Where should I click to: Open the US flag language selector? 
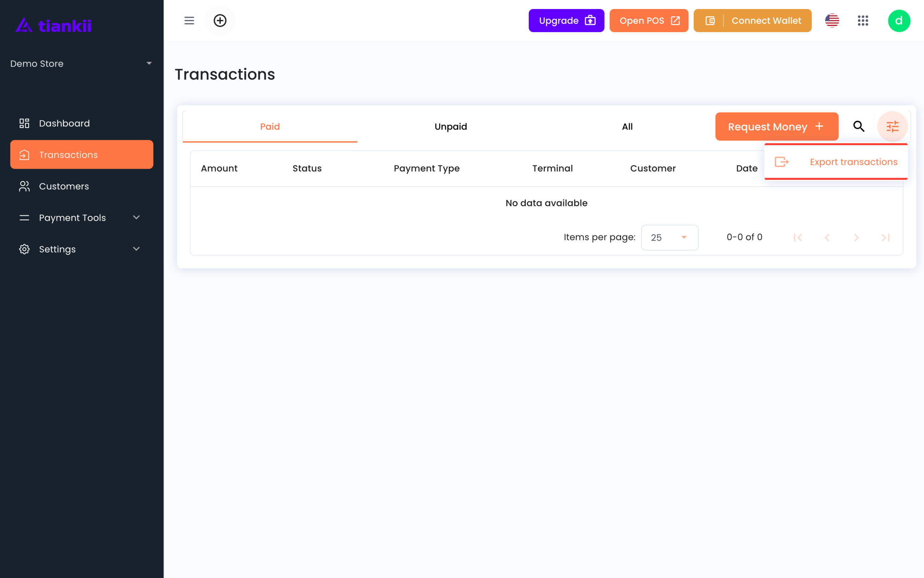832,21
